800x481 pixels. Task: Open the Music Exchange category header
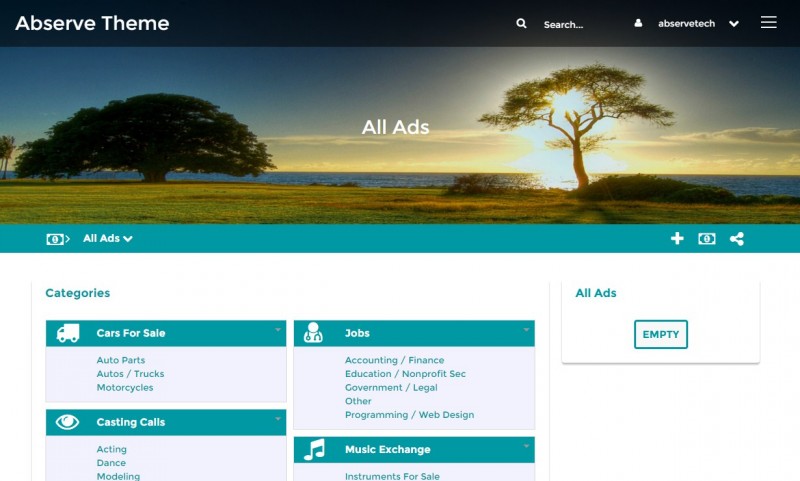click(414, 449)
